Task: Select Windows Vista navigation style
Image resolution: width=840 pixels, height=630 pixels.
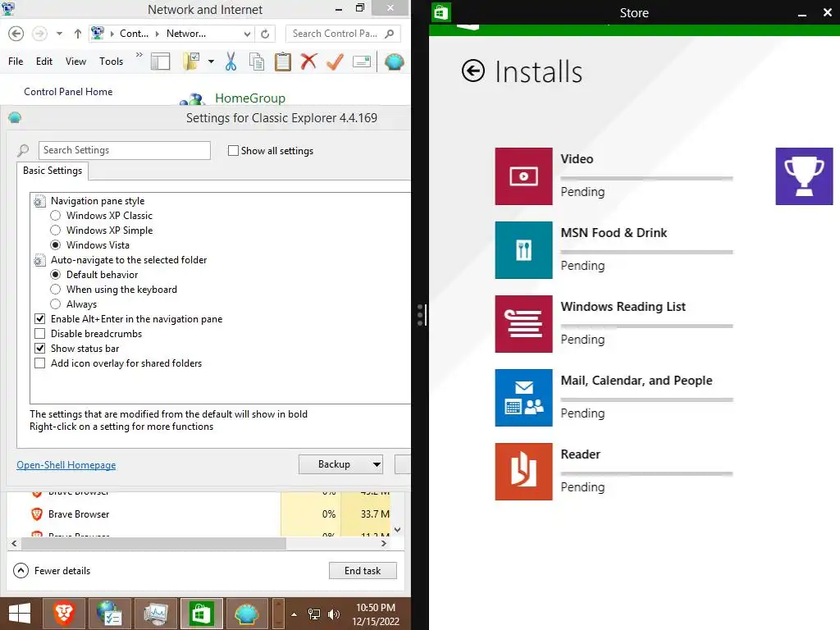Action: (x=55, y=244)
